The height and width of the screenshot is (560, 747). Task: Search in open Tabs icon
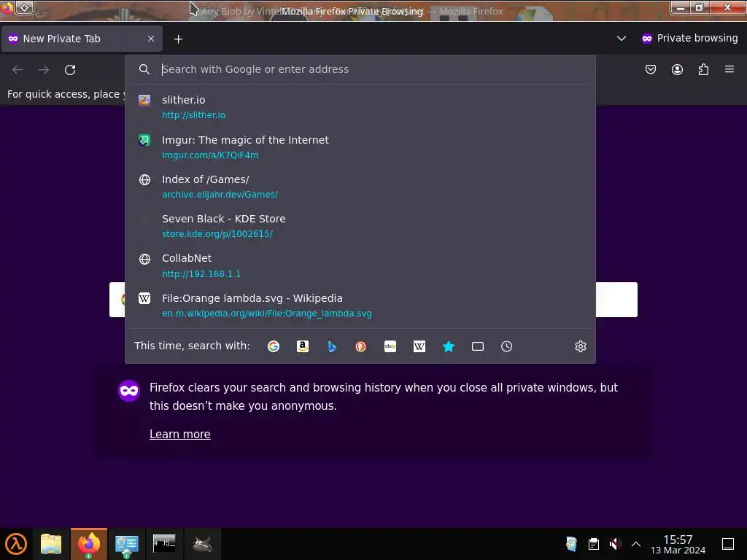point(477,346)
